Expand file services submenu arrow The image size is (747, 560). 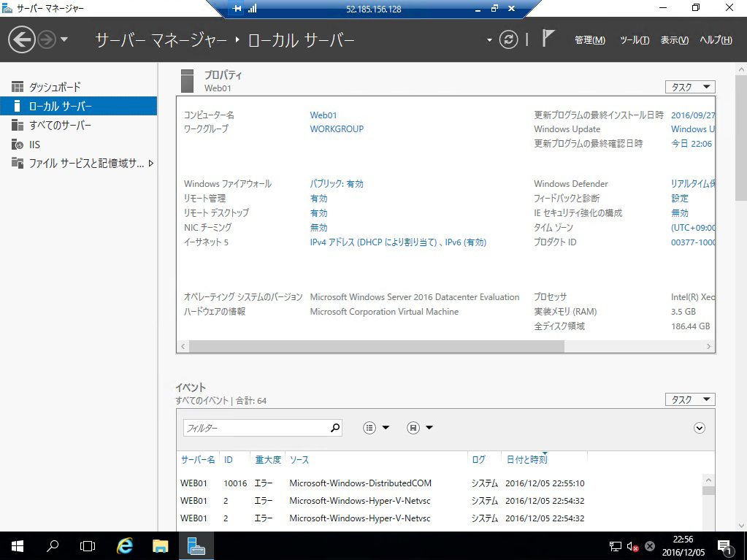tap(151, 164)
